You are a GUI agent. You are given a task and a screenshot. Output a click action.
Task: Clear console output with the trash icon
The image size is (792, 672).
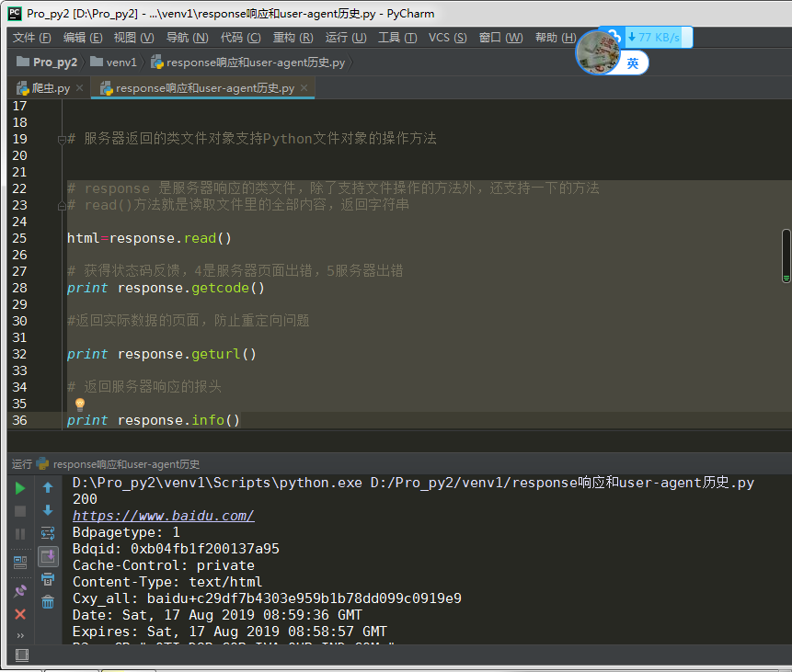click(48, 602)
